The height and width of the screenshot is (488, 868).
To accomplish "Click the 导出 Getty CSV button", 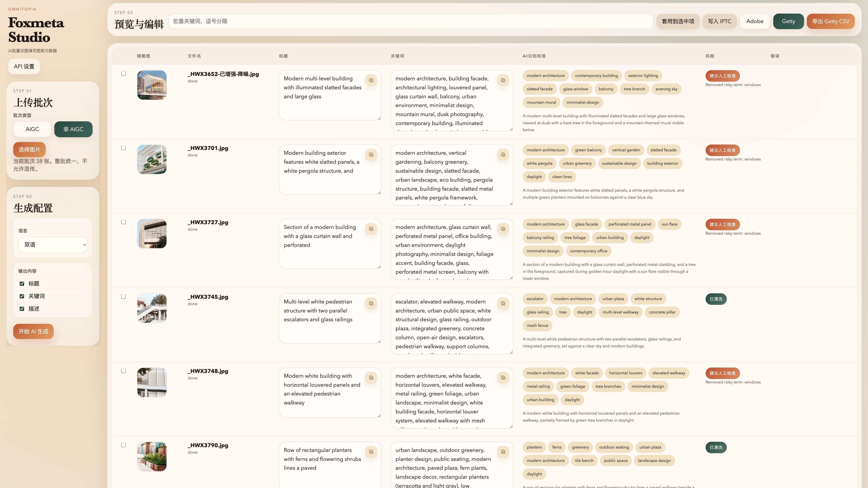I will tap(830, 21).
